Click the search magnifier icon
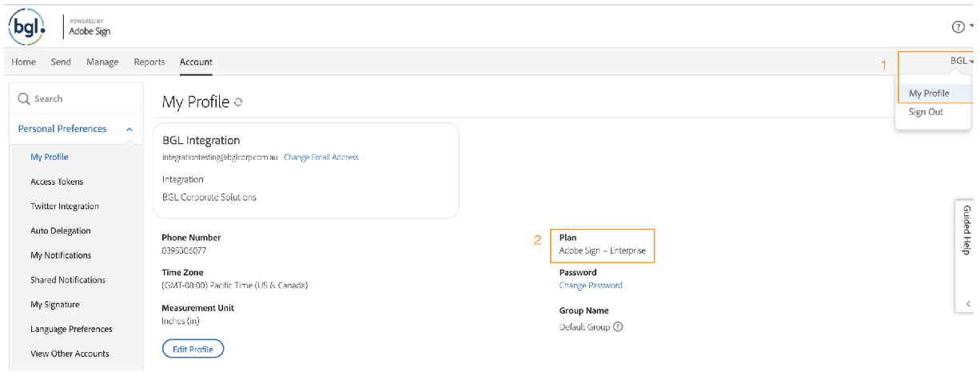The height and width of the screenshot is (376, 980). pyautogui.click(x=24, y=98)
